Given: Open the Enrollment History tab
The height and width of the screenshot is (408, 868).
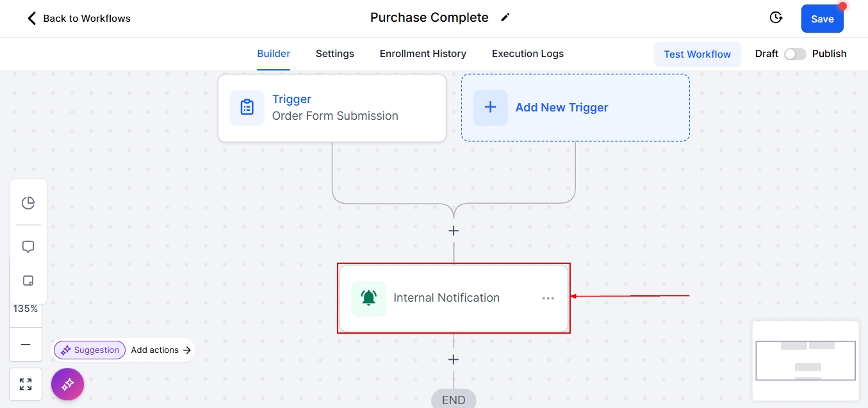Looking at the screenshot, I should tap(423, 54).
